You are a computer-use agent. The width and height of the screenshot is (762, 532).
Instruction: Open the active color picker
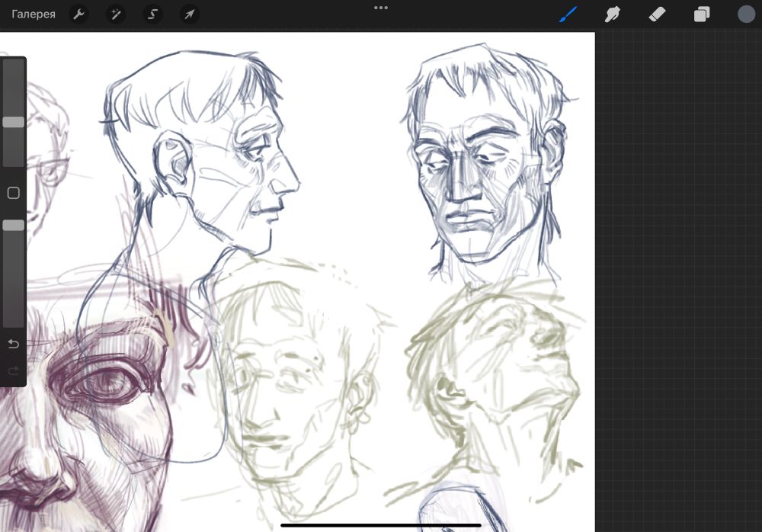point(746,14)
